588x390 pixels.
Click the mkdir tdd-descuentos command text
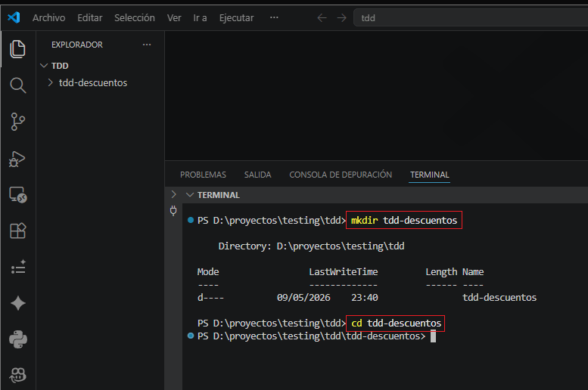[404, 220]
